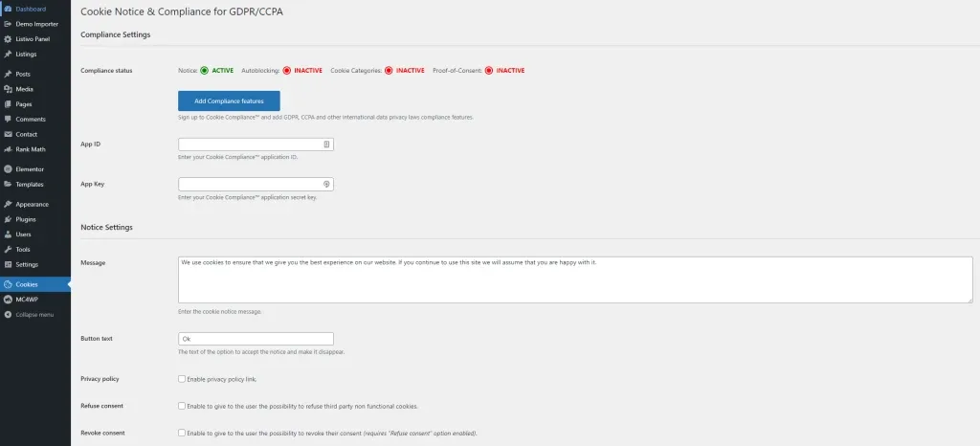Click the Pages icon in sidebar
980x446 pixels.
[8, 103]
